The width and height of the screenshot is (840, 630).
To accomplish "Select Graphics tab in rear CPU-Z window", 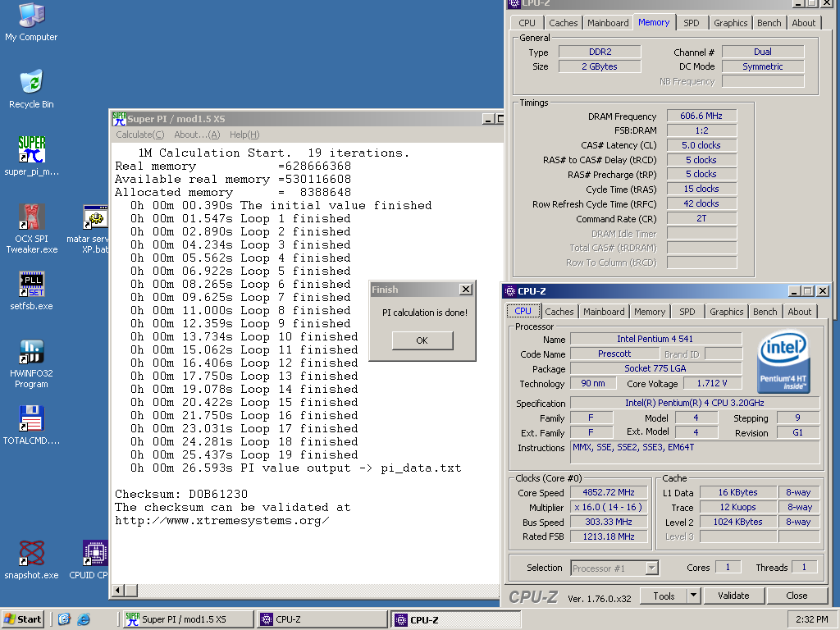I will pos(731,23).
